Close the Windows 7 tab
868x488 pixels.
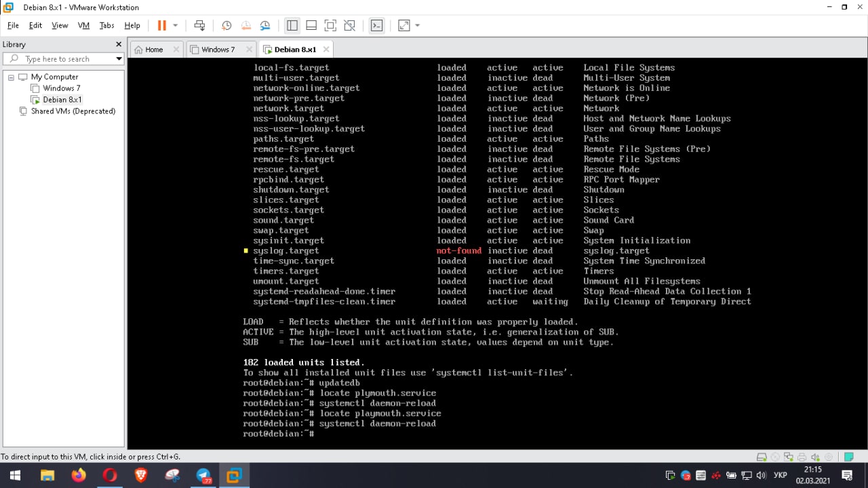tap(249, 49)
